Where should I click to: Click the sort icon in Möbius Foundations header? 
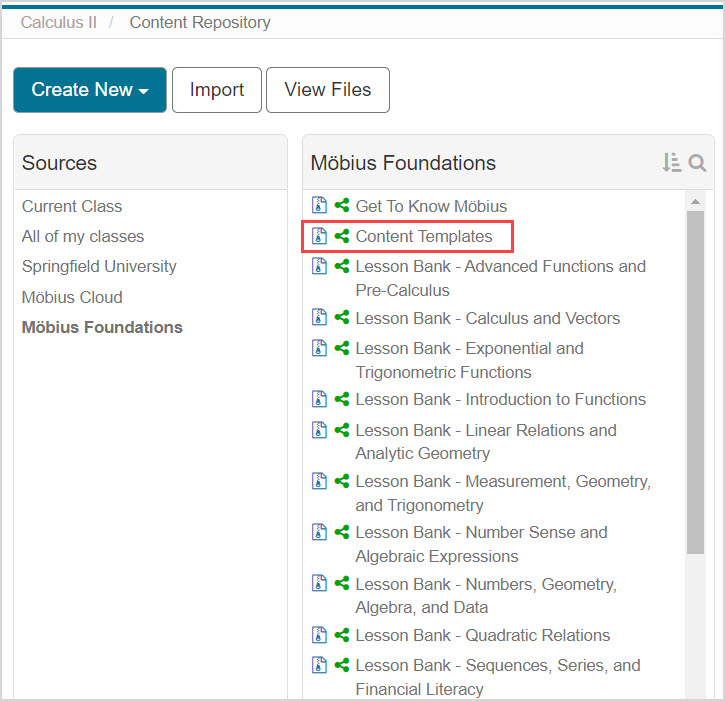(671, 163)
